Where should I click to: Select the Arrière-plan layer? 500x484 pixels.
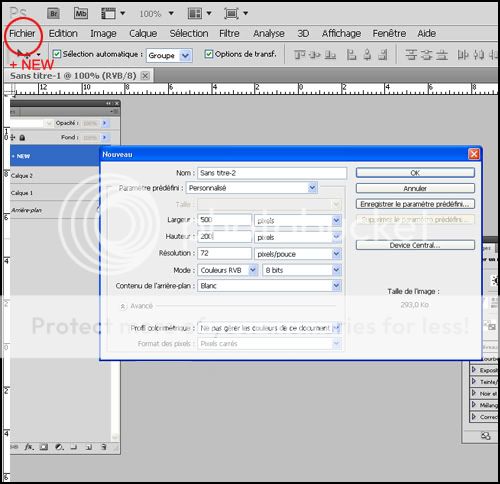click(x=55, y=210)
